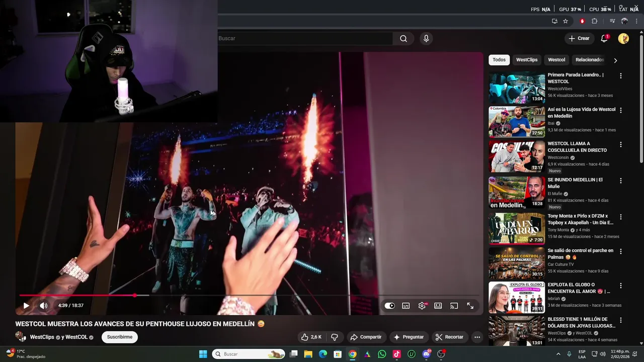Open the Ibai channel name
This screenshot has height=362, width=644.
[x=551, y=123]
